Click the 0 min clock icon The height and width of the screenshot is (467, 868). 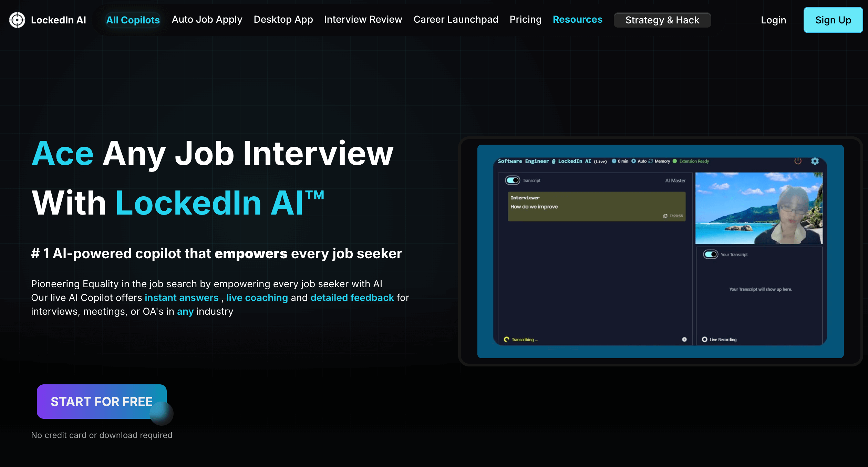coord(614,161)
